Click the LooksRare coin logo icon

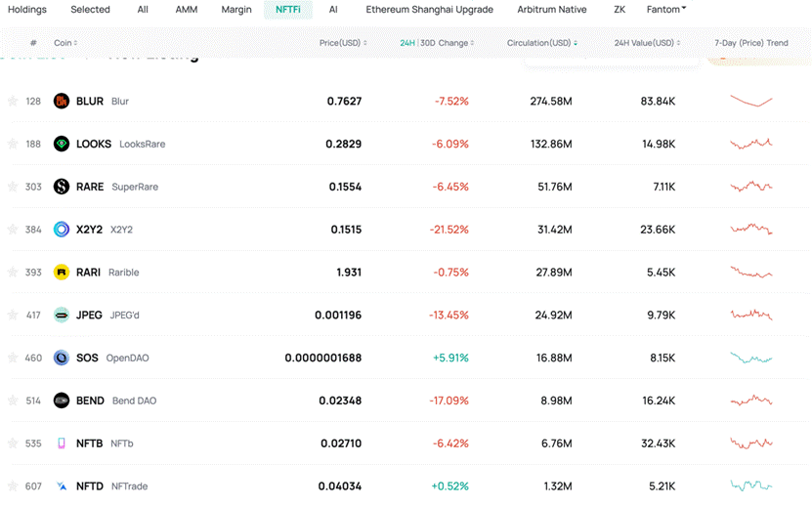62,144
